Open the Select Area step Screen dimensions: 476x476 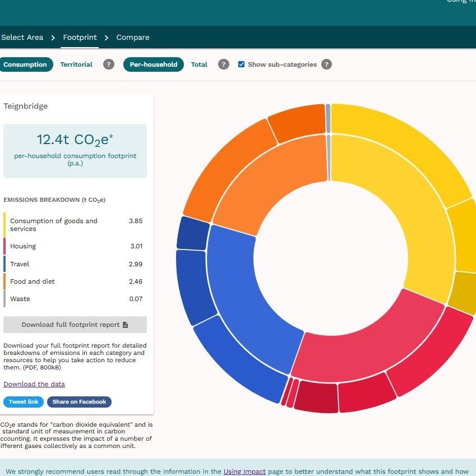click(22, 37)
